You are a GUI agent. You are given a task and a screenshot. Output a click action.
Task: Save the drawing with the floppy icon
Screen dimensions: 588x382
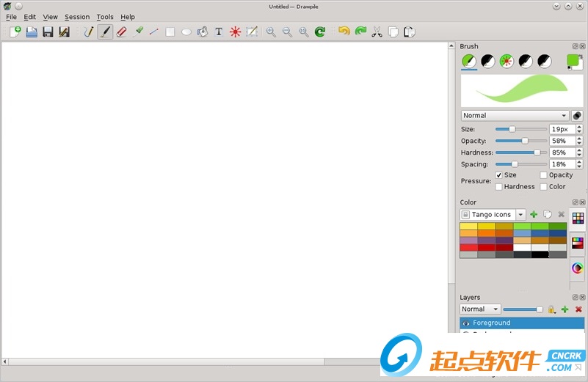[x=48, y=32]
